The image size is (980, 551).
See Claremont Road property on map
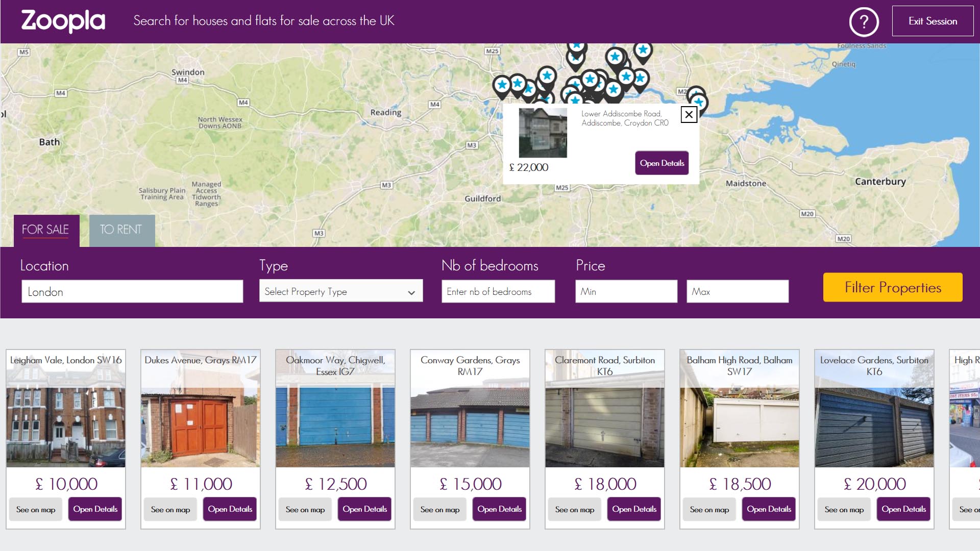click(x=575, y=509)
